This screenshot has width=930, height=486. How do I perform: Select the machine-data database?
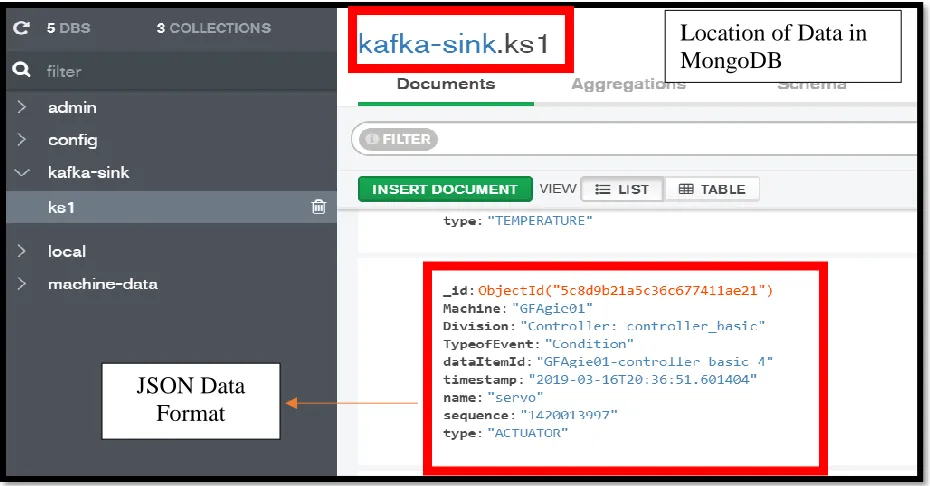pos(103,284)
